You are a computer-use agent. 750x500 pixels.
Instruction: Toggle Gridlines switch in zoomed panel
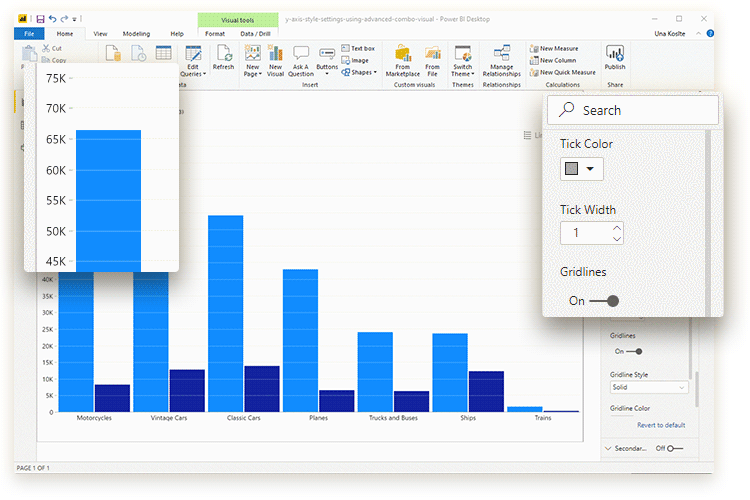604,301
